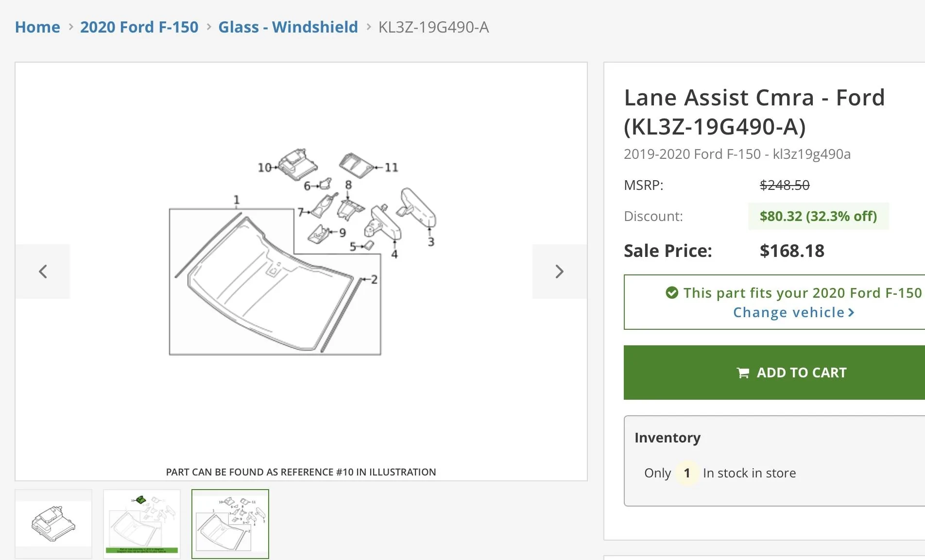Go to the previous product image
Viewport: 925px width, 560px height.
(x=43, y=272)
